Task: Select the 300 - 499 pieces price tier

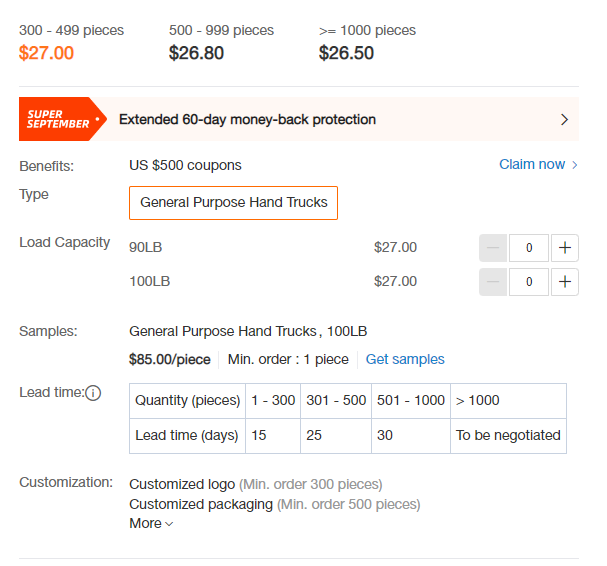Action: [71, 42]
